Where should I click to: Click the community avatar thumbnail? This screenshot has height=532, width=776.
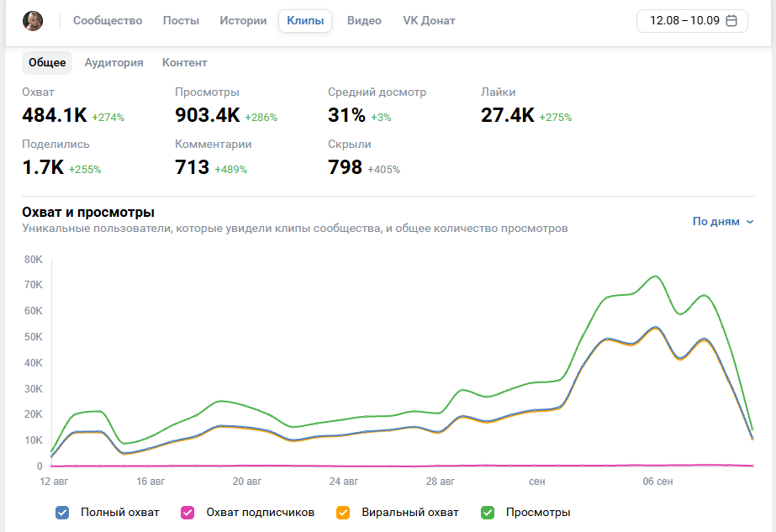33,21
